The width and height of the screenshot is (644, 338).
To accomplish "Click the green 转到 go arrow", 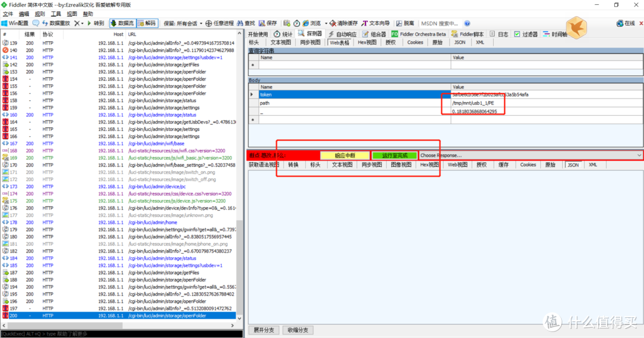I will click(x=89, y=23).
